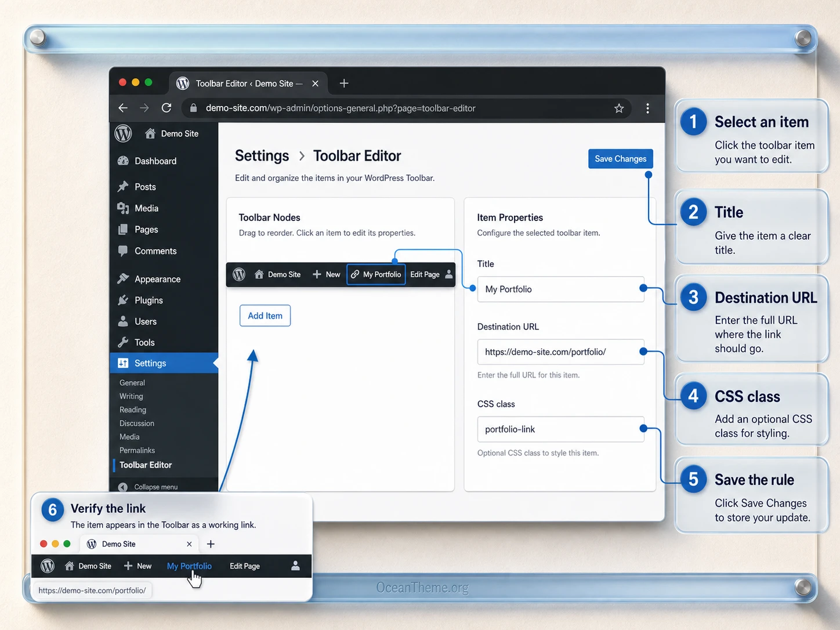This screenshot has width=840, height=630.
Task: Click the Destination URL input field
Action: pyautogui.click(x=561, y=352)
